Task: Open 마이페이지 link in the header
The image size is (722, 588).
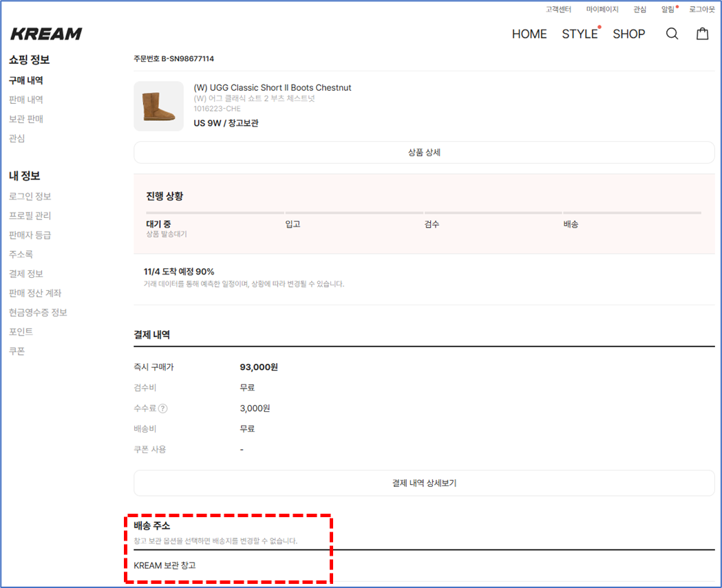Action: [602, 9]
